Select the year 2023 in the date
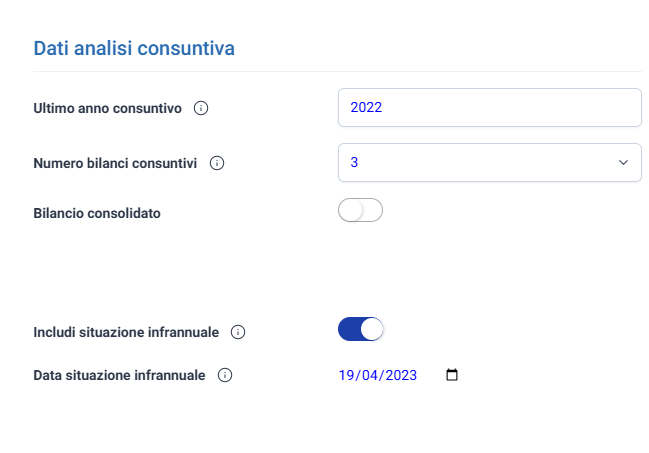Screen dimensions: 649x453 401,375
